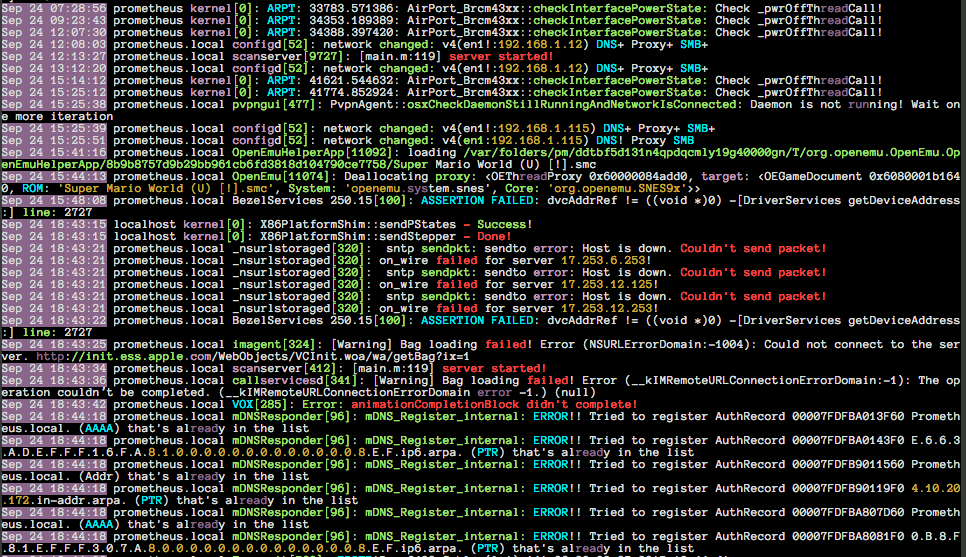Click the 'OpenEmu[11074]' process name

(284, 177)
